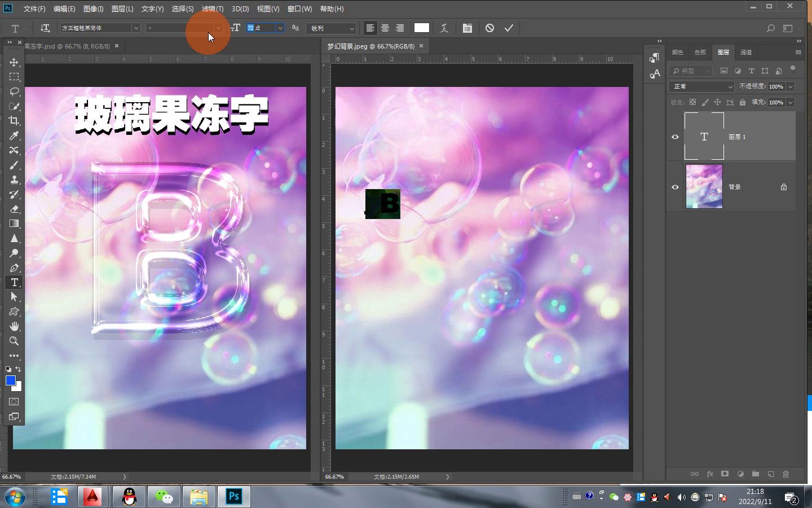Viewport: 812px width, 508px height.
Task: Toggle visibility of the 背景 layer
Action: [675, 187]
